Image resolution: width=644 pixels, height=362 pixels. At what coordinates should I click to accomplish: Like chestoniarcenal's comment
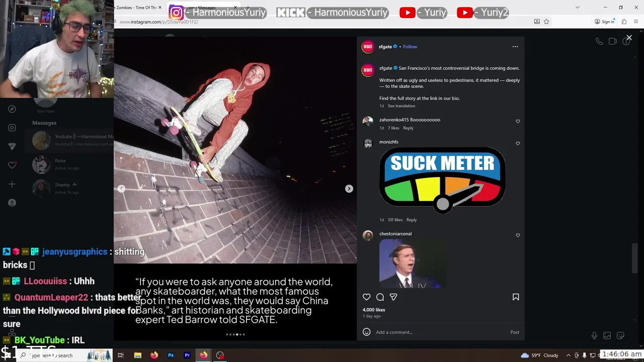click(518, 235)
